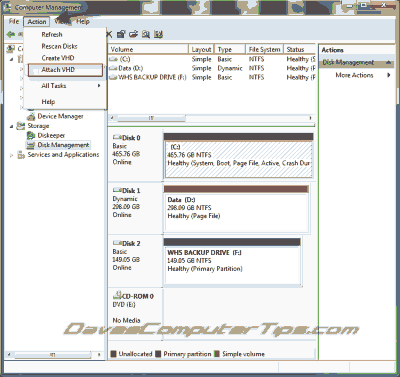Image resolution: width=400 pixels, height=377 pixels.
Task: Click the Properties toolbar icon
Action: [121, 34]
